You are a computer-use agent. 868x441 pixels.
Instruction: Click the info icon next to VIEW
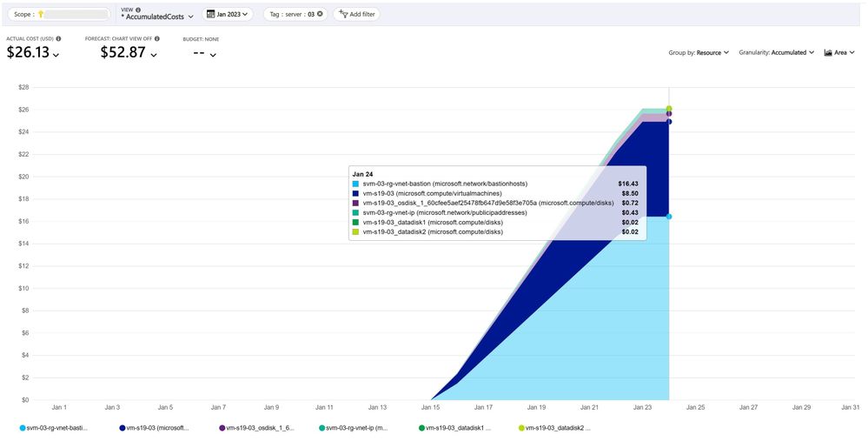pyautogui.click(x=138, y=10)
